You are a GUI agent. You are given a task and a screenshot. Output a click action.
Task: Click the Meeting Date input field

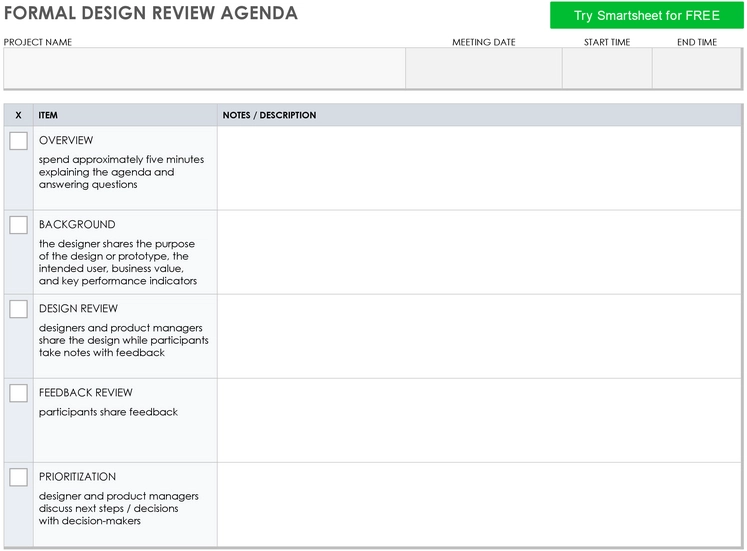coord(484,68)
